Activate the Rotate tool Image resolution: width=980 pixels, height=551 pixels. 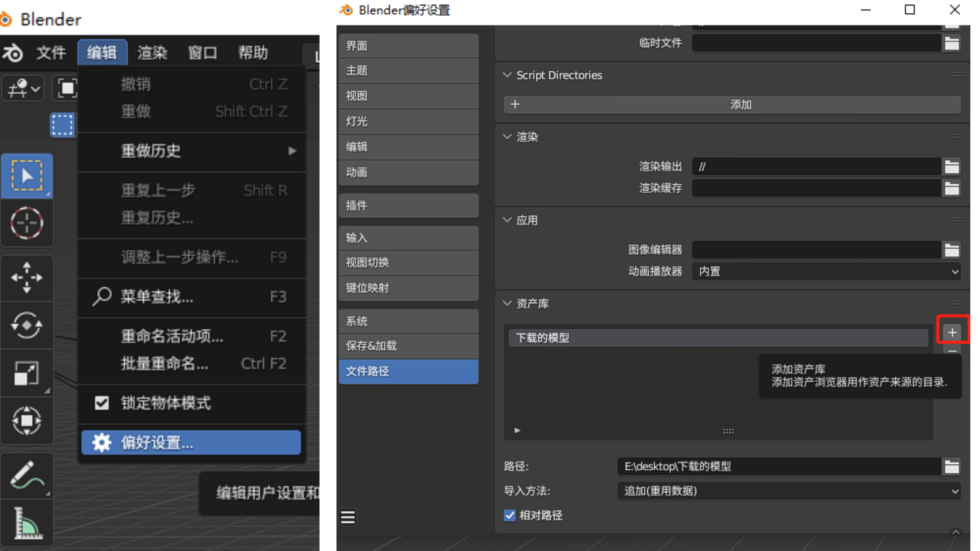(27, 325)
